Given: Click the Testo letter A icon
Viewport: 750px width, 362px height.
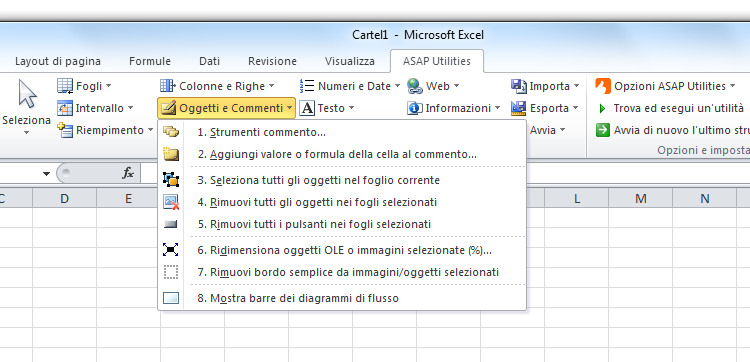Looking at the screenshot, I should 307,108.
